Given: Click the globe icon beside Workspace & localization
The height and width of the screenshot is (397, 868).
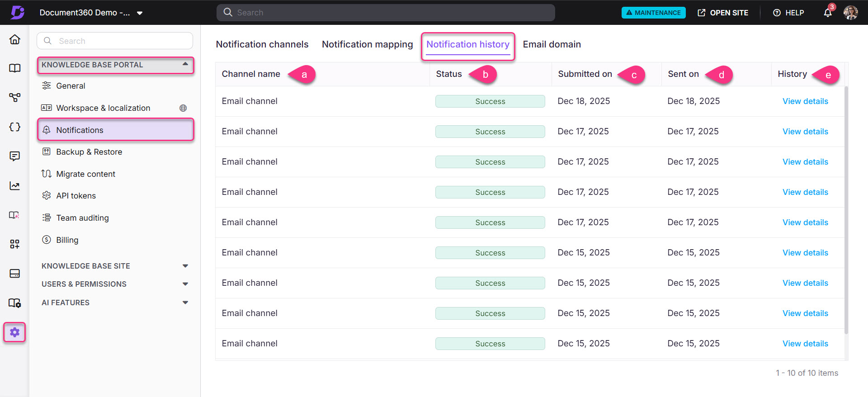Looking at the screenshot, I should (x=183, y=108).
